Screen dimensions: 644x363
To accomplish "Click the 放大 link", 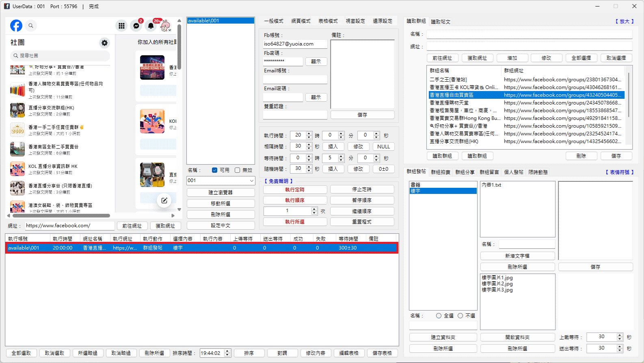I will [625, 22].
